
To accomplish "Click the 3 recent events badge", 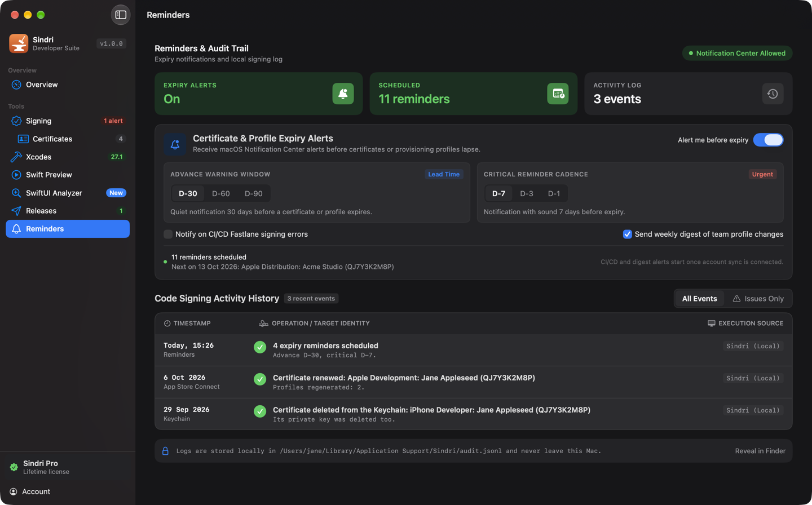I will click(x=311, y=299).
